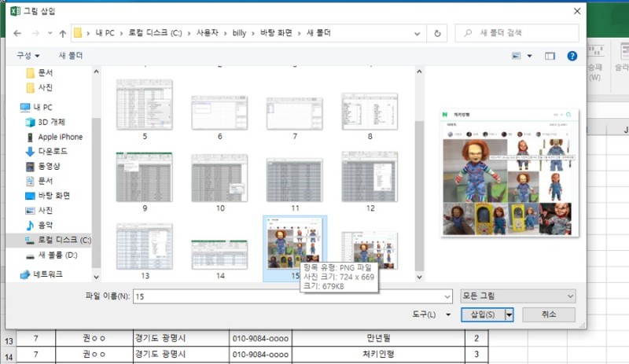
Task: Click the forward navigation arrow
Action: click(35, 33)
